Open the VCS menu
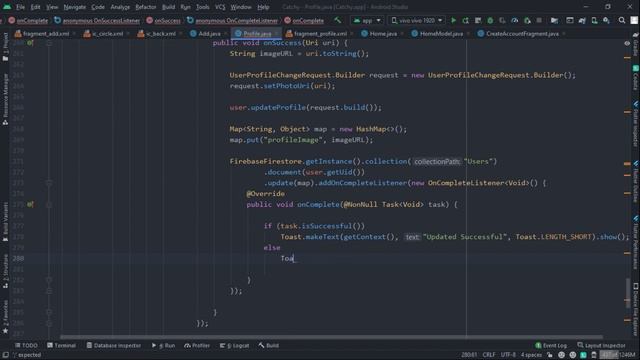The image size is (640, 360). click(x=220, y=7)
